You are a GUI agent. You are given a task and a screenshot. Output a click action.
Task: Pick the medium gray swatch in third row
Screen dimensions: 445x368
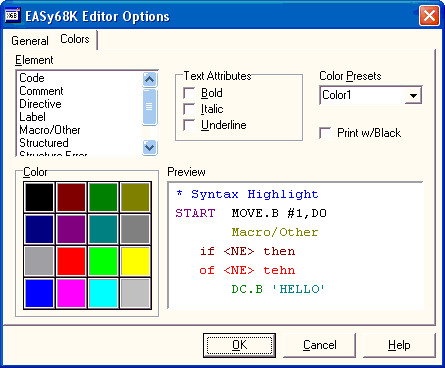[39, 261]
